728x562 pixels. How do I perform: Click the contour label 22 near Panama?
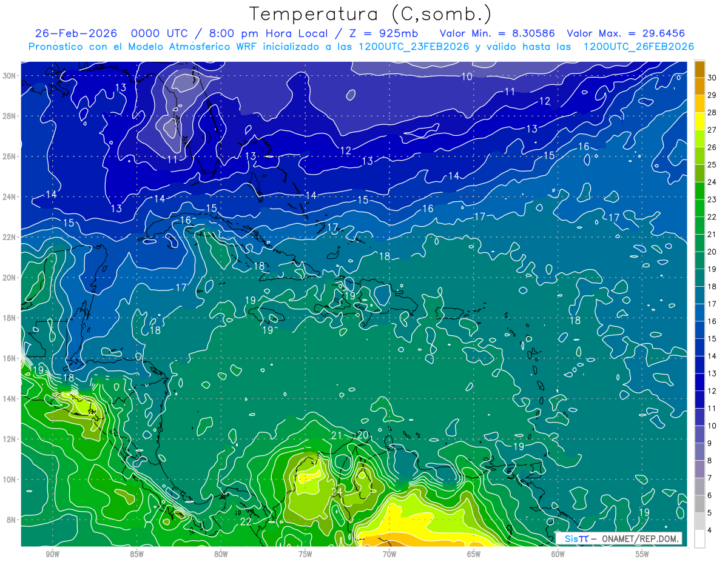click(246, 521)
